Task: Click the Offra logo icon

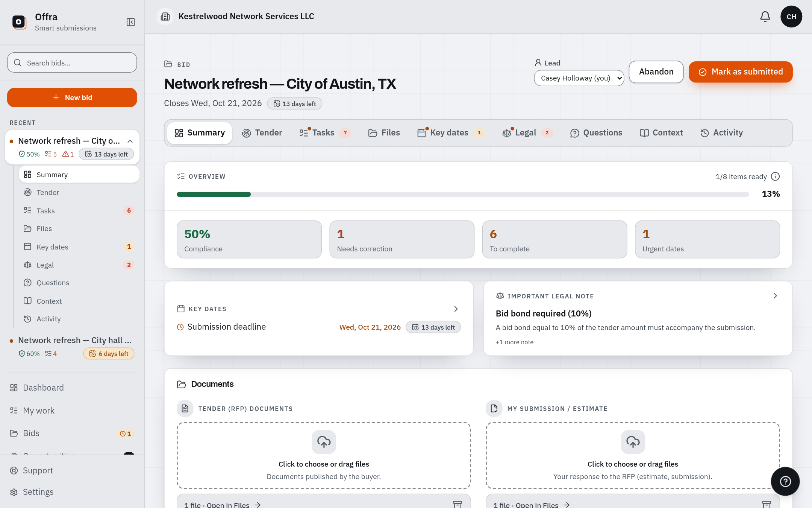Action: pyautogui.click(x=19, y=22)
